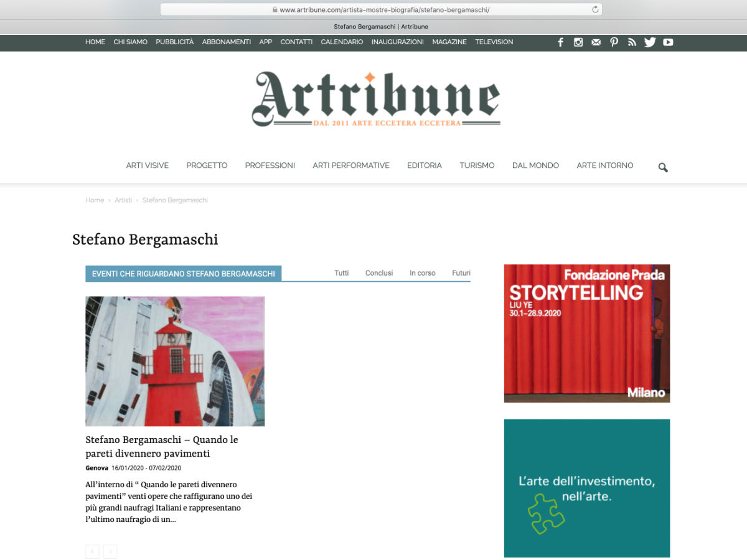Click the L'arte dell'investimento ad banner
Screen dimensions: 747x560
coord(587,488)
